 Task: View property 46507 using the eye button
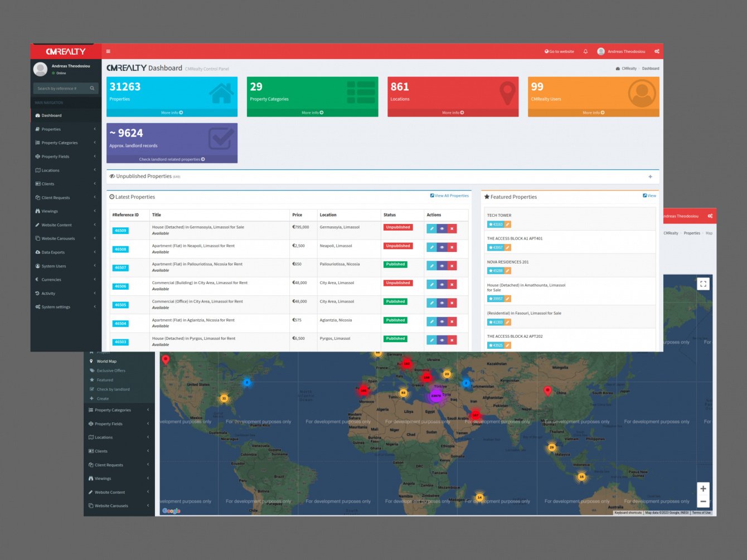[x=442, y=266]
